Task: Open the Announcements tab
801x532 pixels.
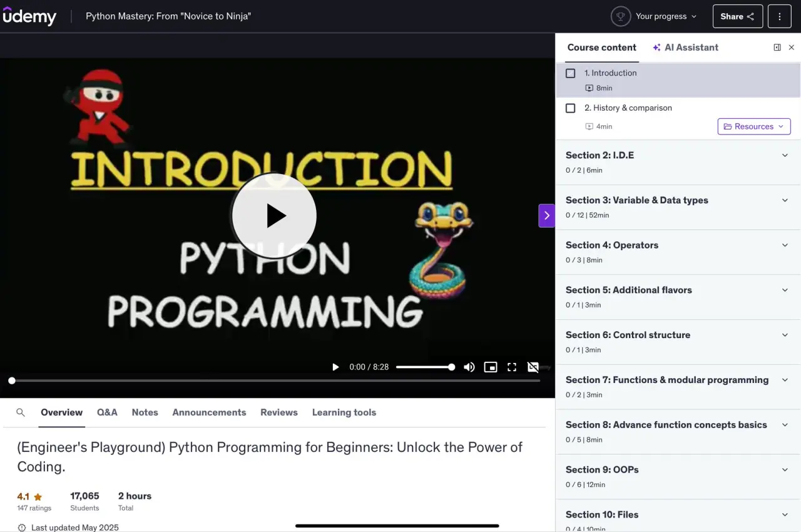Action: tap(209, 412)
